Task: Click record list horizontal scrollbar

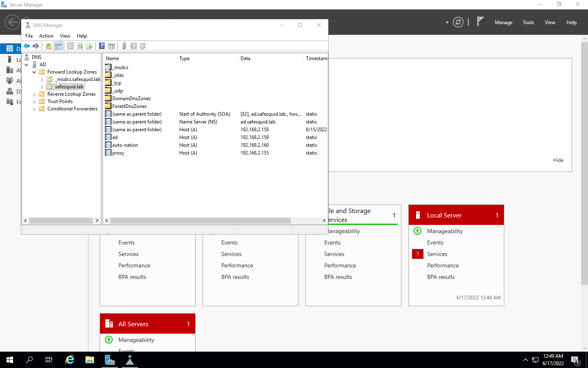Action: click(x=200, y=220)
